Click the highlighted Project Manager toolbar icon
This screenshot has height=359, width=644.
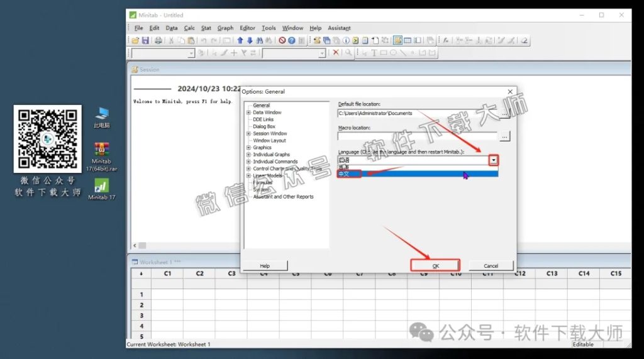(397, 40)
